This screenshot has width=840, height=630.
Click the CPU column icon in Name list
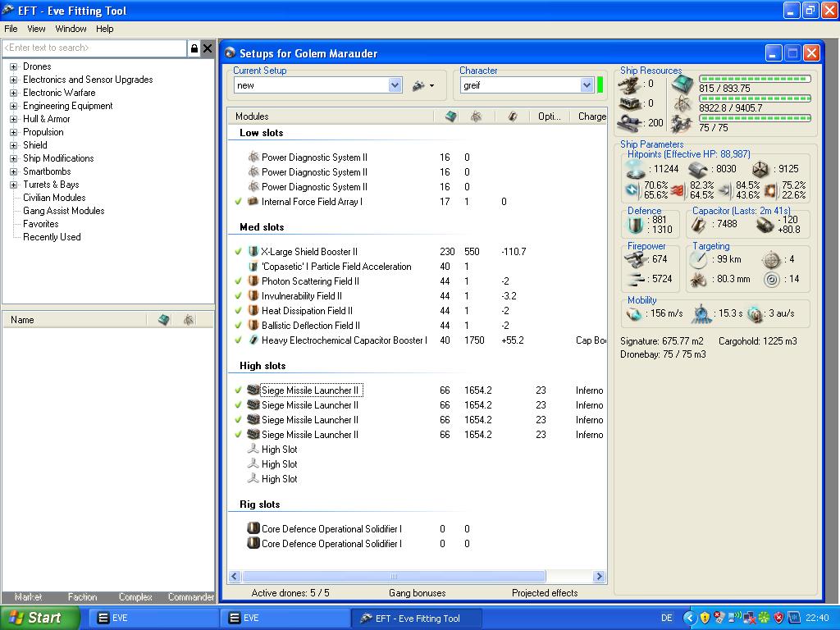coord(164,320)
